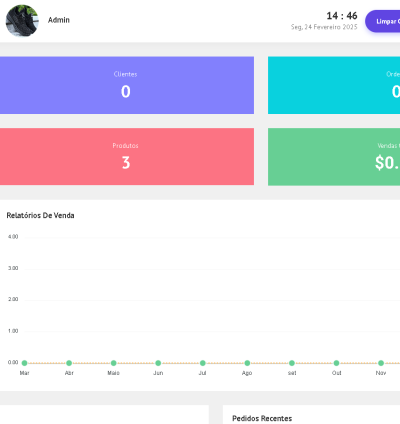Click the 14 : 46 clock display
This screenshot has height=424, width=400.
click(x=342, y=16)
